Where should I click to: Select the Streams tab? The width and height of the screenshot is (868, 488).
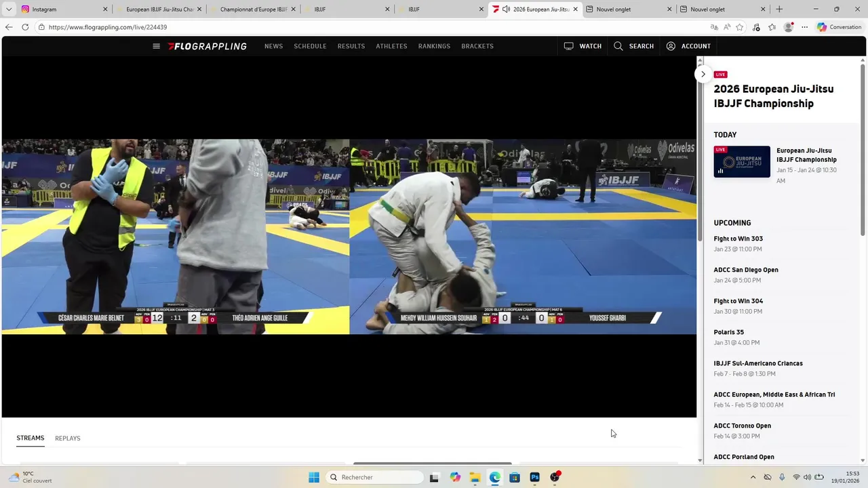pos(31,439)
